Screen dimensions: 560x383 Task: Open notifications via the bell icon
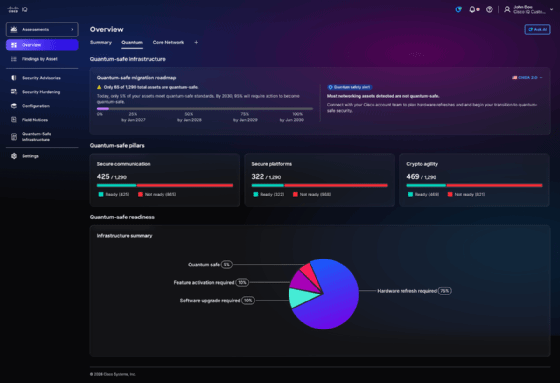coord(472,10)
